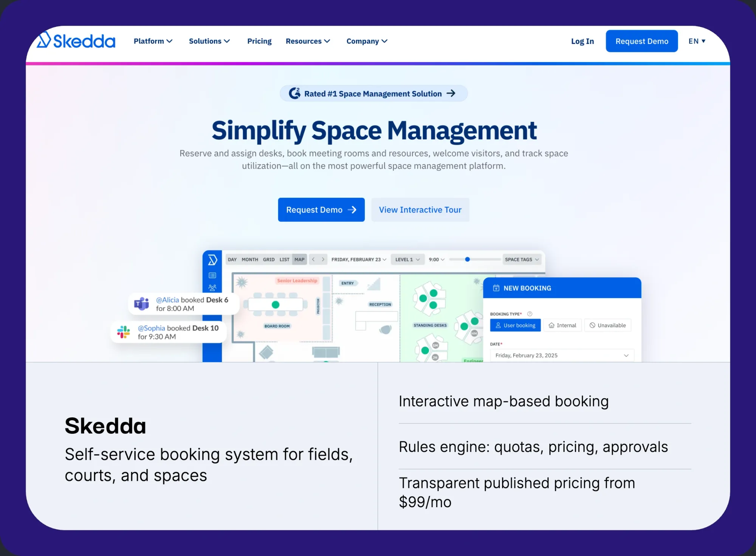Screen dimensions: 756x556
Task: Click the PROJECTOR label in the board room
Action: point(318,306)
